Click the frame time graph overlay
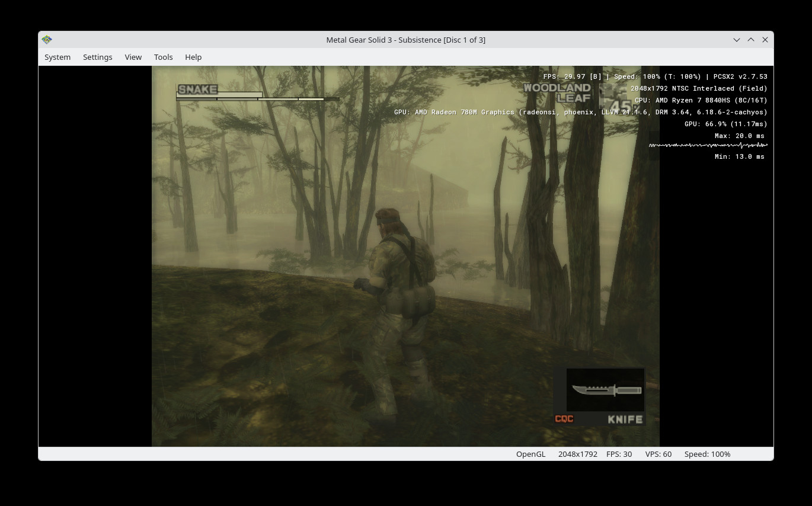The image size is (812, 506). [x=708, y=145]
